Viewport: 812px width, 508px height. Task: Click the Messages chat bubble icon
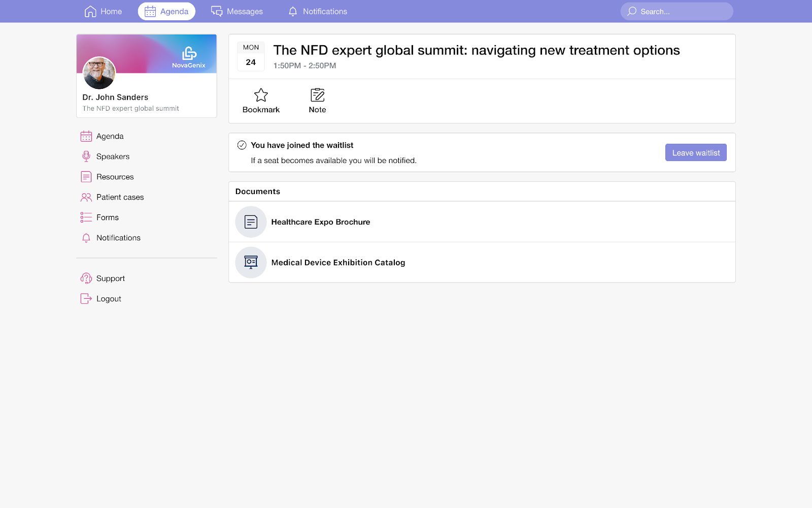coord(217,11)
